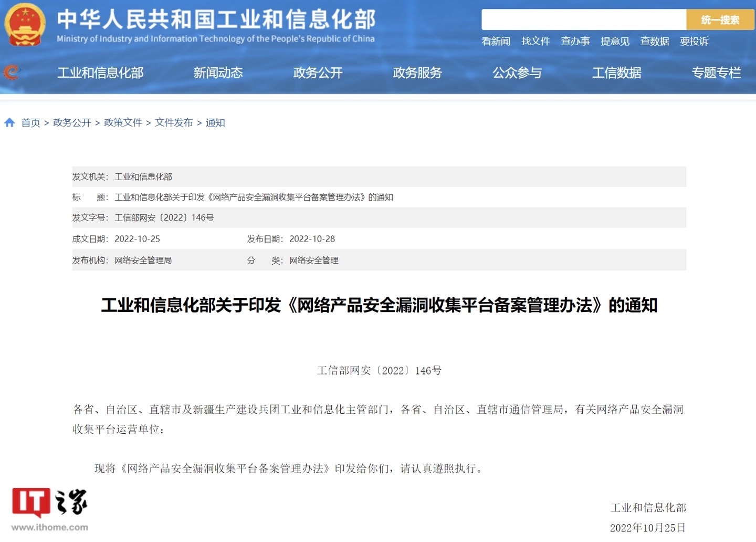The image size is (756, 542).
Task: Open the 看新闻 quick link
Action: tap(496, 41)
